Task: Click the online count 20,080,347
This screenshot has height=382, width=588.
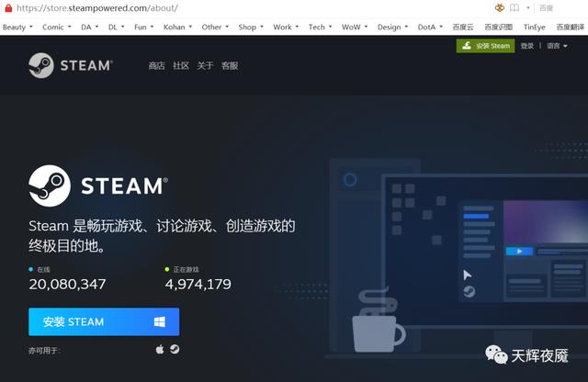Action: (67, 284)
